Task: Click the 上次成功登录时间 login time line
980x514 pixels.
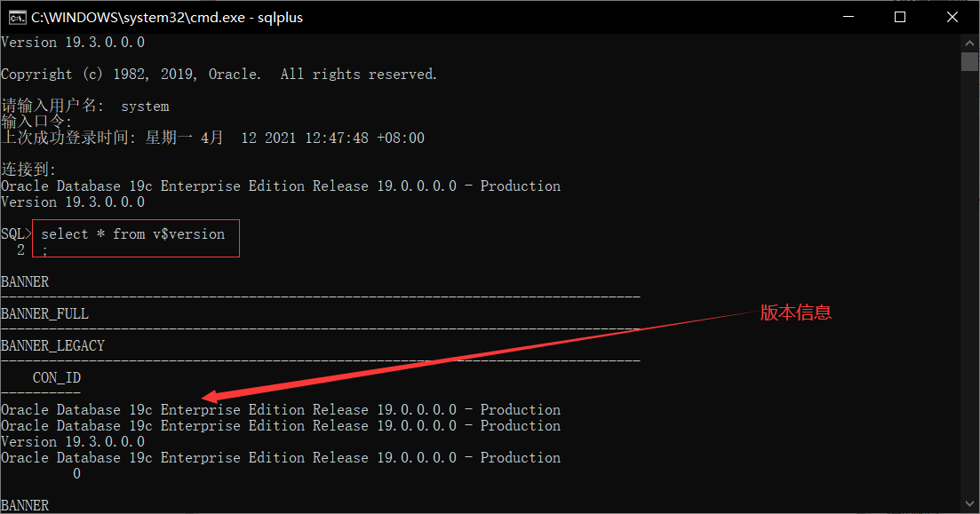Action: 213,138
